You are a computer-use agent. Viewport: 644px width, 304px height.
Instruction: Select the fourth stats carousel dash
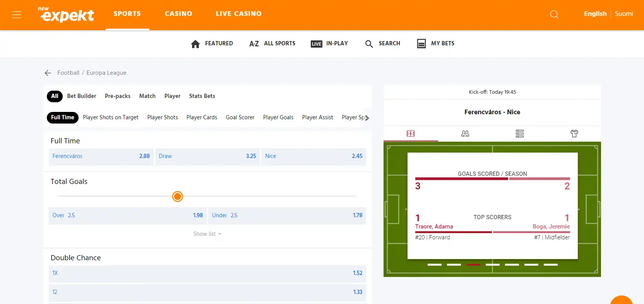coord(493,264)
